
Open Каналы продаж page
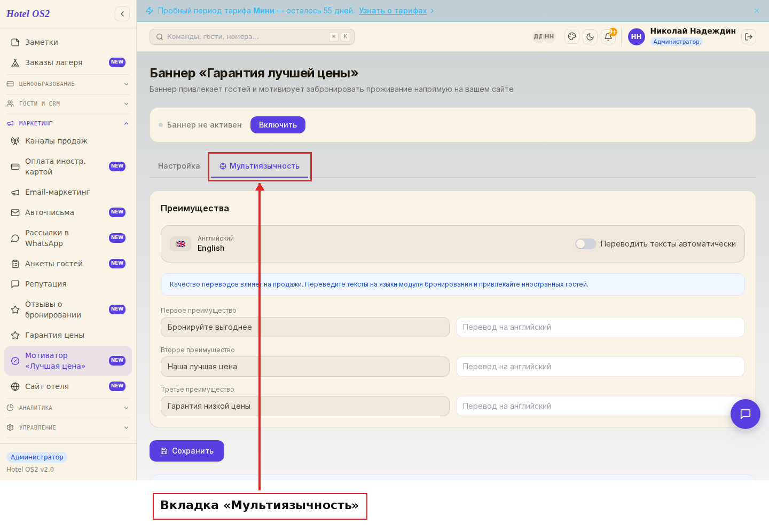click(68, 141)
